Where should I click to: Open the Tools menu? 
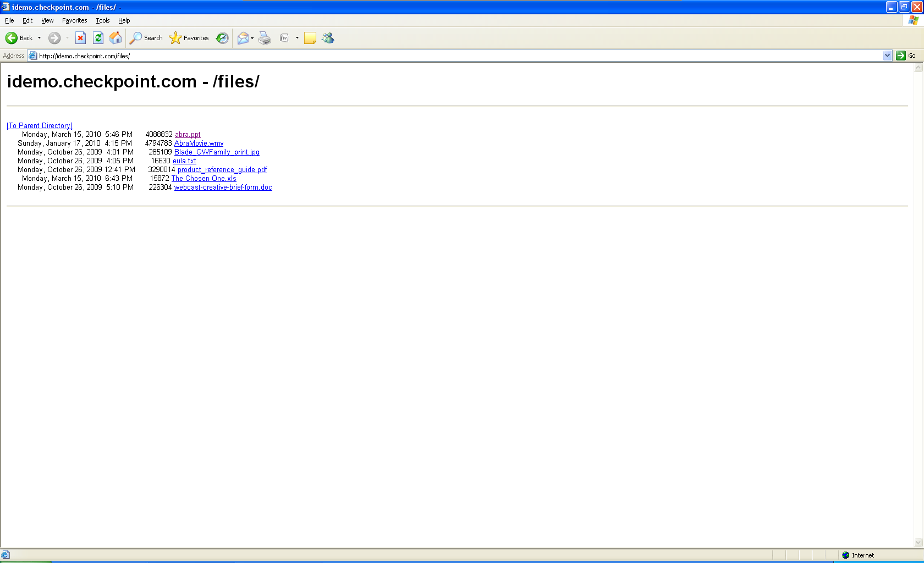[x=103, y=20]
